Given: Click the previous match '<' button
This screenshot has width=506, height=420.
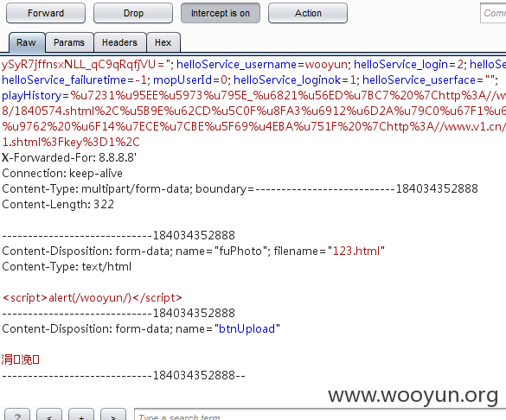Looking at the screenshot, I should click(x=49, y=415).
